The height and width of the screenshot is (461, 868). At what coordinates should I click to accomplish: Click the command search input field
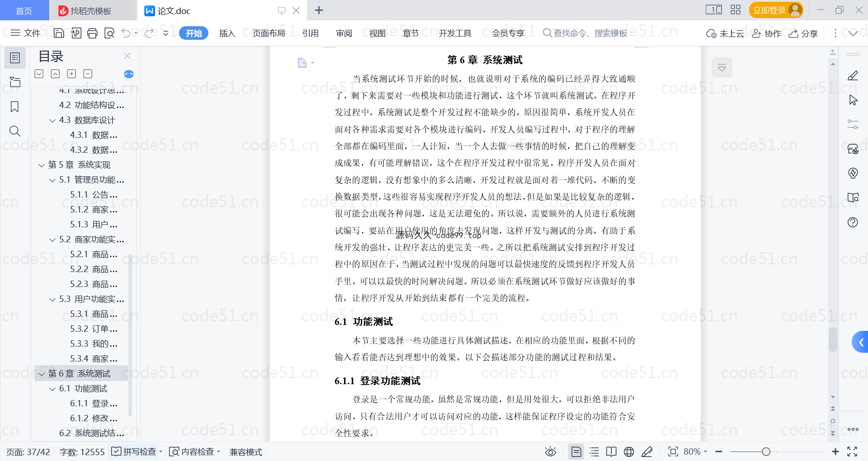pos(585,33)
